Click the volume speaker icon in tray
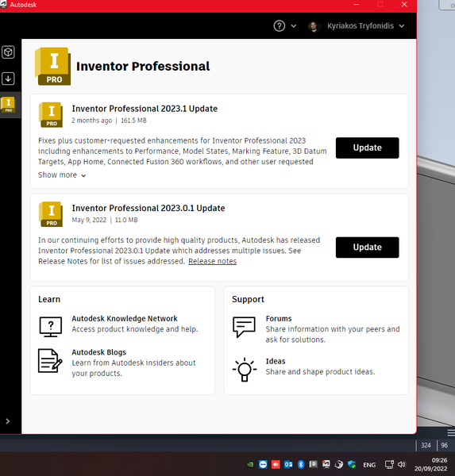This screenshot has height=476, width=455. click(x=402, y=464)
